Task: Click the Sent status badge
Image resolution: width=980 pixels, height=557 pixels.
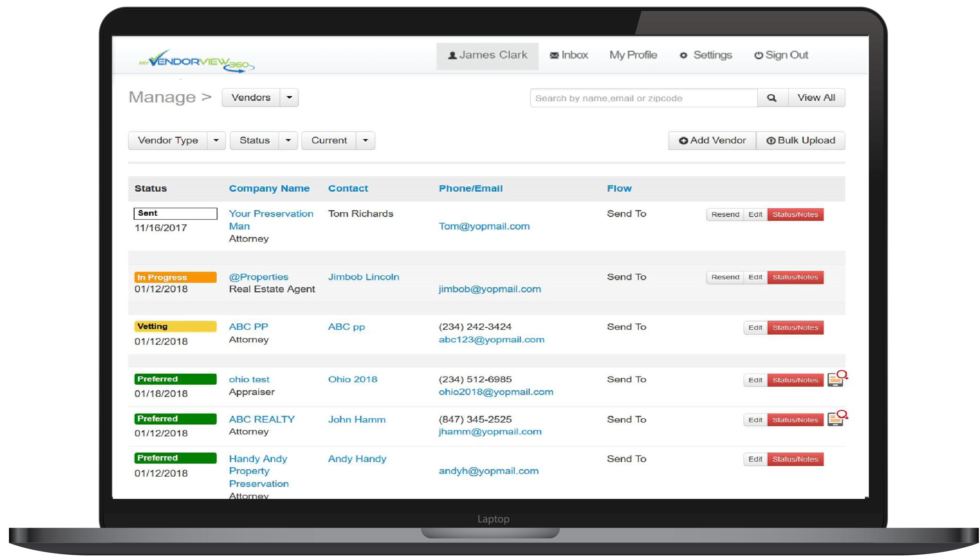Action: click(x=176, y=214)
